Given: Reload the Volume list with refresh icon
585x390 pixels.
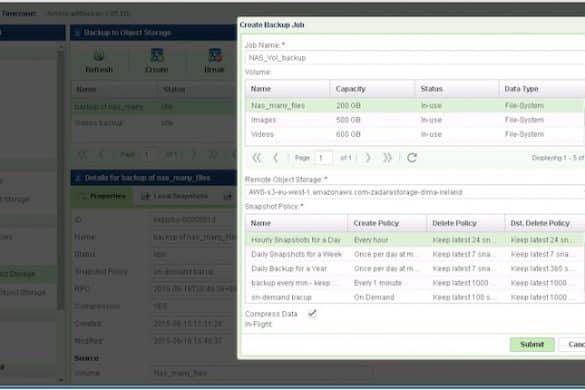Looking at the screenshot, I should (x=412, y=158).
